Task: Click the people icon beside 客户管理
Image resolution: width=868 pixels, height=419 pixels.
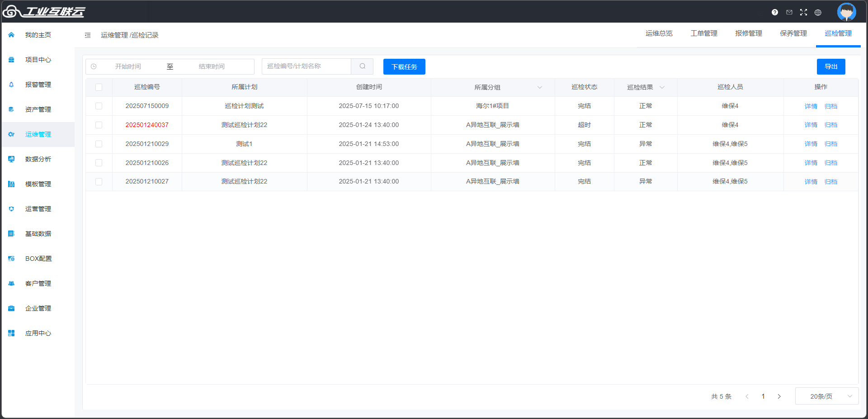Action: point(11,283)
